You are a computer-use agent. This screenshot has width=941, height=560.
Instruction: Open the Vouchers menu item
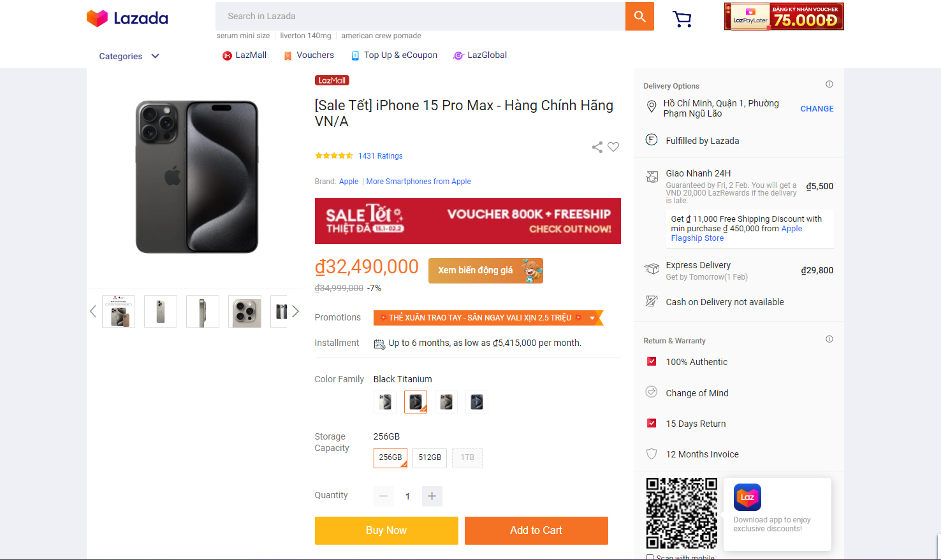[x=309, y=55]
